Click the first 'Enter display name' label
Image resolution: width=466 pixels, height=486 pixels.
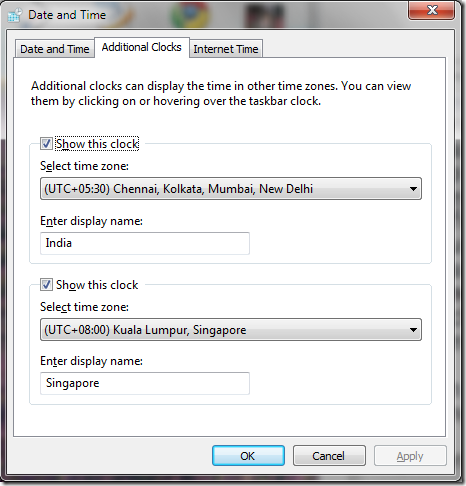click(91, 221)
